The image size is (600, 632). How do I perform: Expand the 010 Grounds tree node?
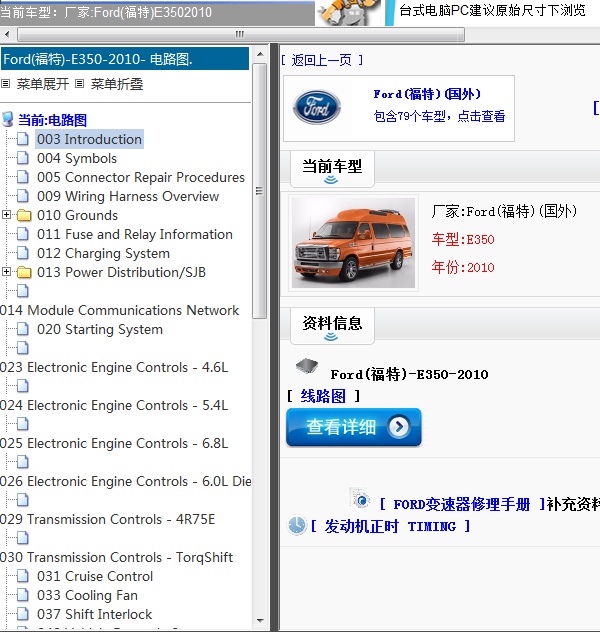(x=6, y=215)
